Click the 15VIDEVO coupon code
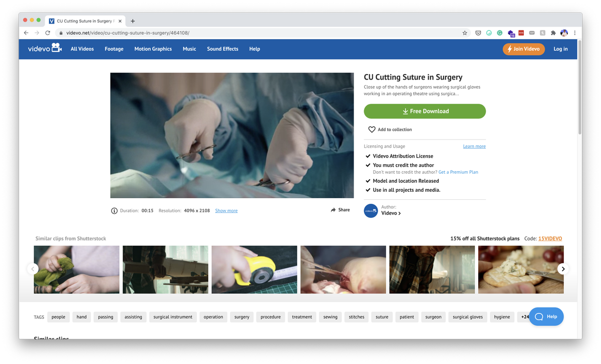Viewport: 601px width, 364px height. (550, 239)
